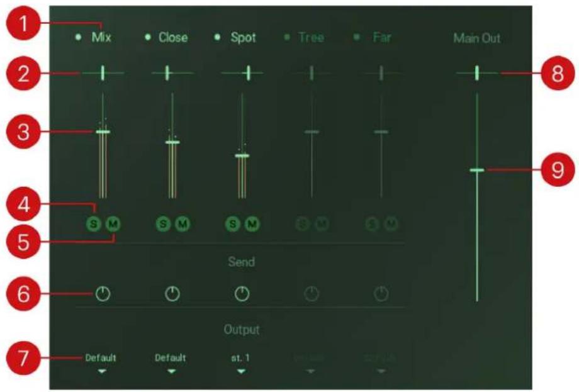
Task: Solo the Spot microphone channel
Action: pos(233,223)
